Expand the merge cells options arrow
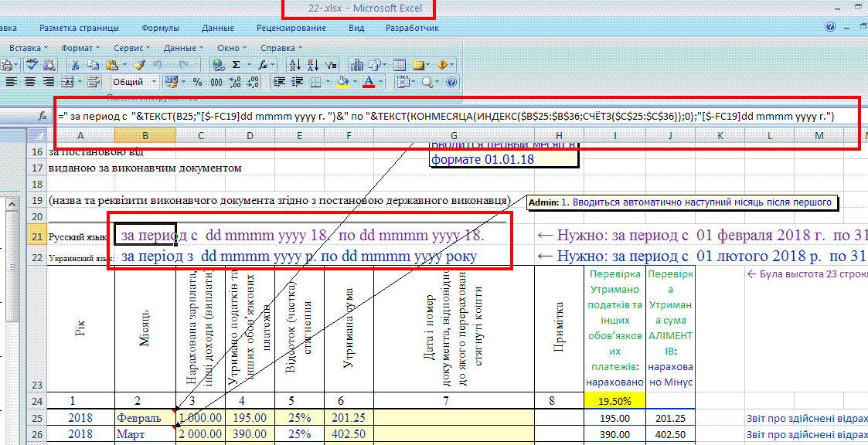 (80, 82)
